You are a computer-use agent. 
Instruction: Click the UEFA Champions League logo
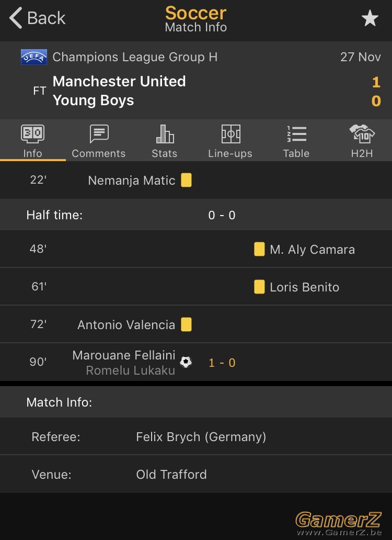[33, 57]
